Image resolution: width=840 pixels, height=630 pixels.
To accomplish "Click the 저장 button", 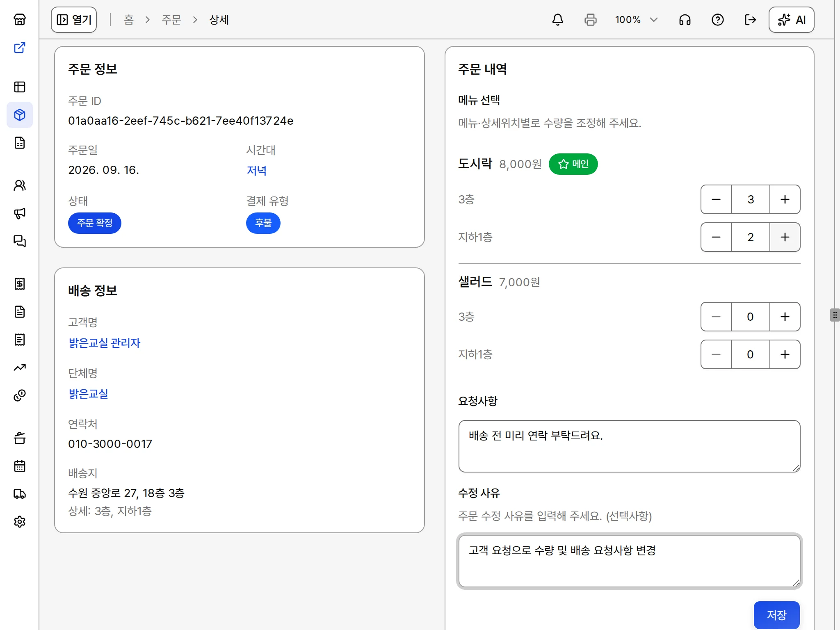I will (x=776, y=615).
